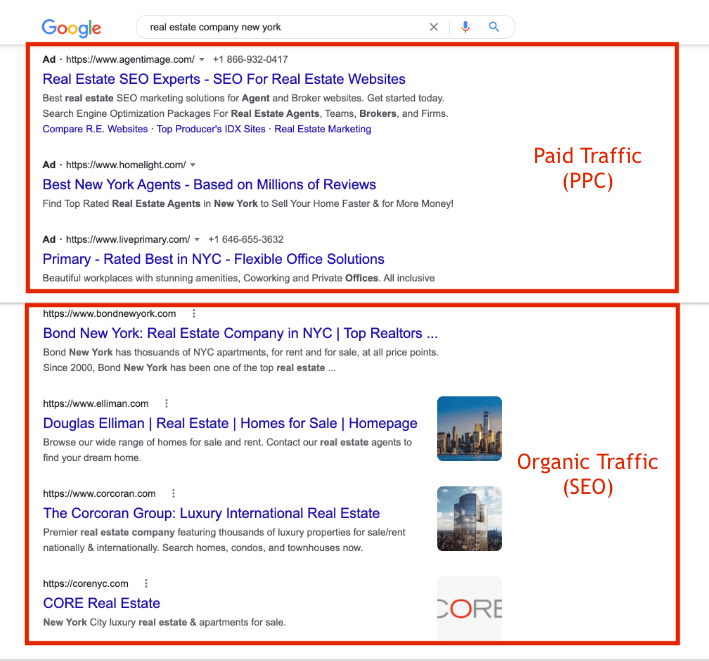The width and height of the screenshot is (709, 661).
Task: Click the blue magnifier search icon
Action: pyautogui.click(x=494, y=27)
